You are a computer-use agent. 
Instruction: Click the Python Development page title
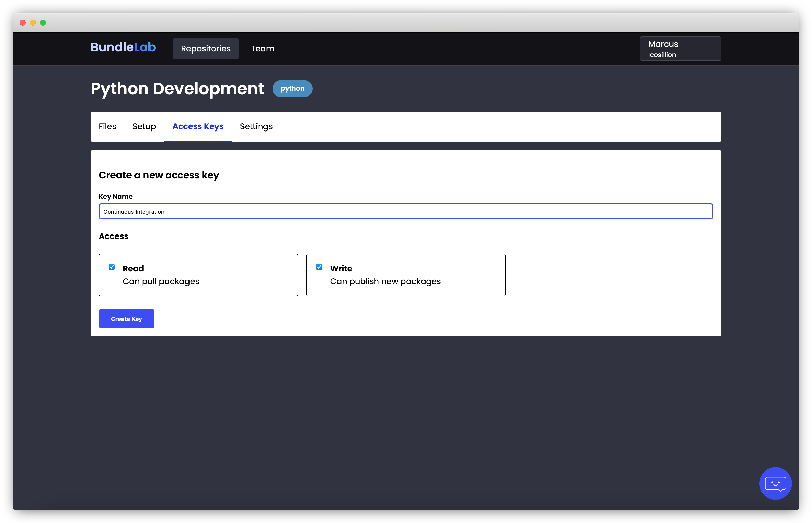177,89
